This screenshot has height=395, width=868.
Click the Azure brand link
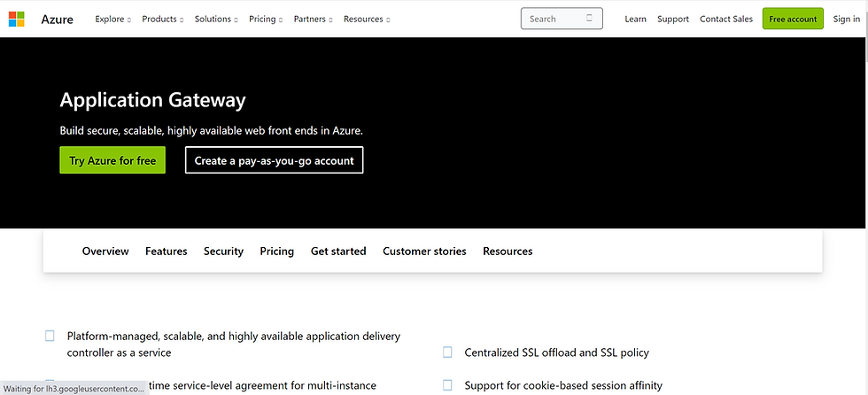(x=57, y=19)
